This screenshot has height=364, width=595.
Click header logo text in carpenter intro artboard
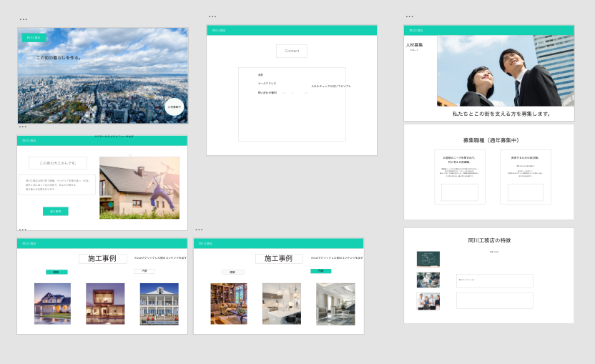29,141
